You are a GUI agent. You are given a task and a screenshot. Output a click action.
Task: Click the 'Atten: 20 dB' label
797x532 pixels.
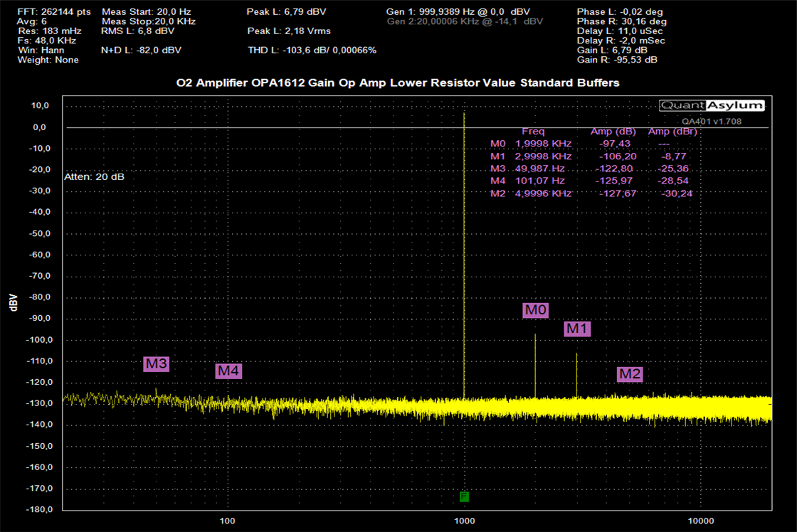(94, 177)
